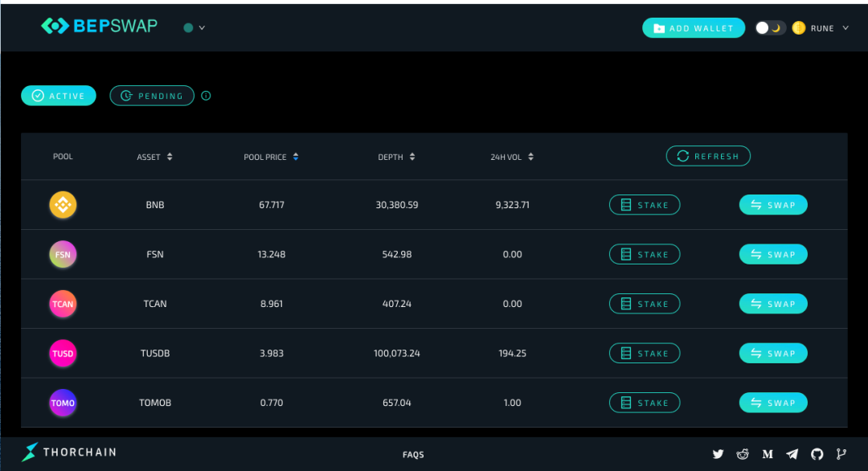Open the network status dropdown near the logo
This screenshot has height=471, width=868.
tap(194, 27)
